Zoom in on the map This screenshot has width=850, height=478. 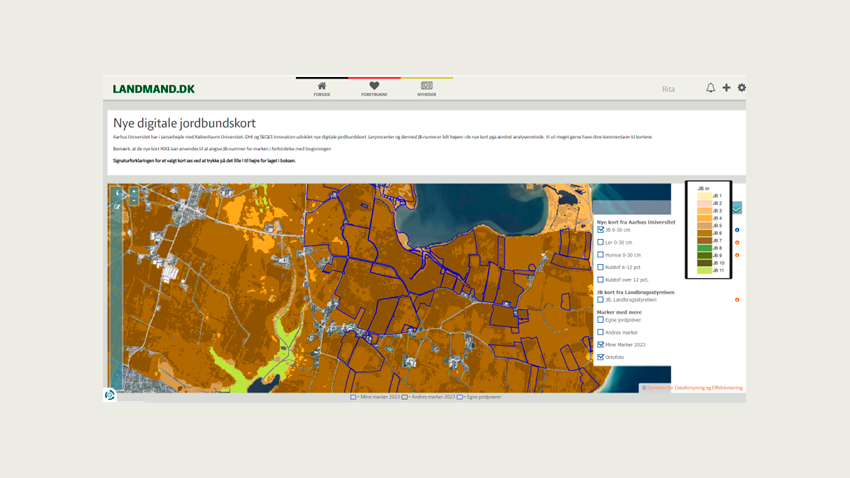[134, 193]
